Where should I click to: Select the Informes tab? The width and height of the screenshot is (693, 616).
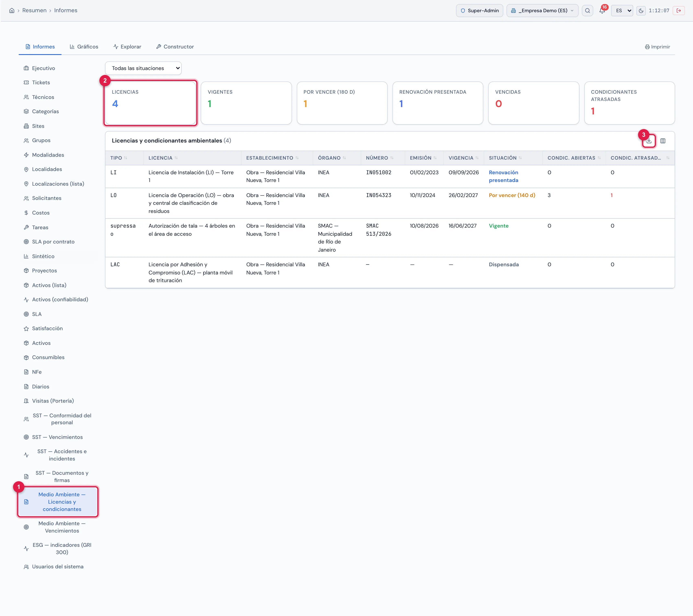point(40,47)
